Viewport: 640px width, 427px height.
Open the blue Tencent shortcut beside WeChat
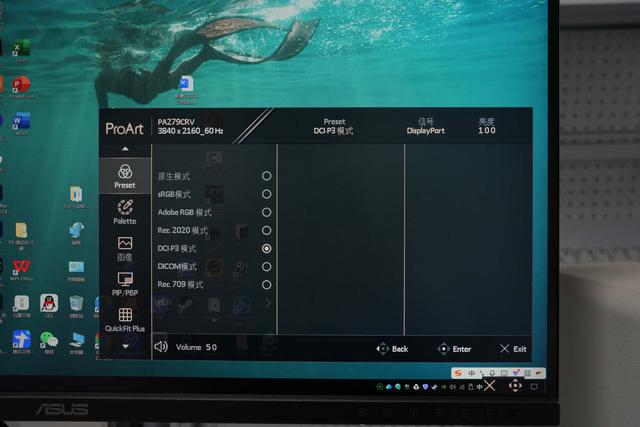[21, 341]
